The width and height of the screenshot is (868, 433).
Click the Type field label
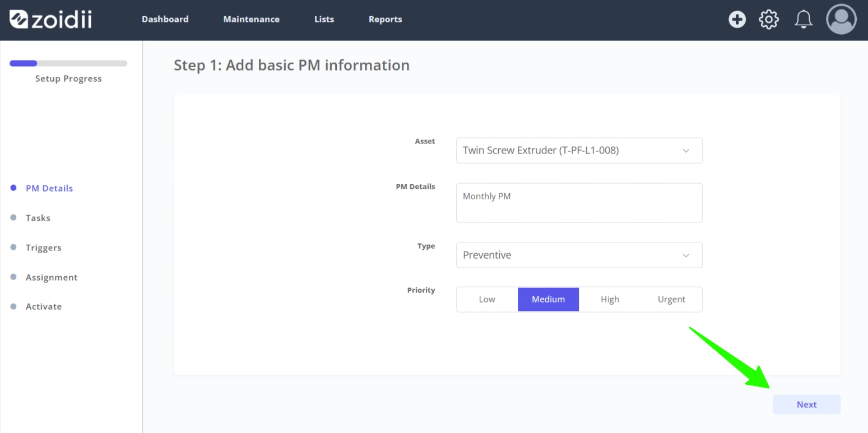point(426,246)
